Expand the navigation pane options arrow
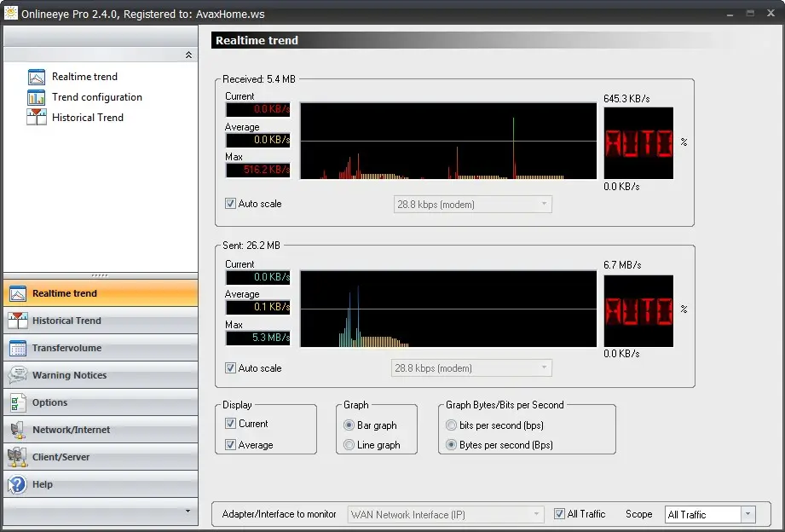785x532 pixels. pyautogui.click(x=188, y=511)
